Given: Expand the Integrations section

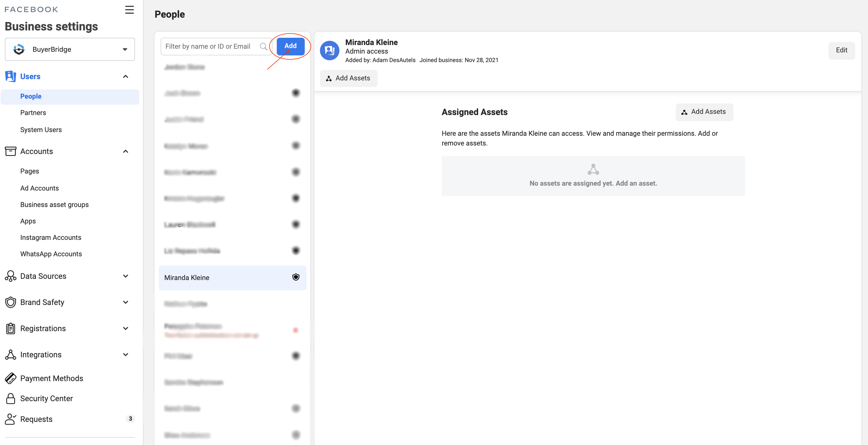Looking at the screenshot, I should coord(126,355).
